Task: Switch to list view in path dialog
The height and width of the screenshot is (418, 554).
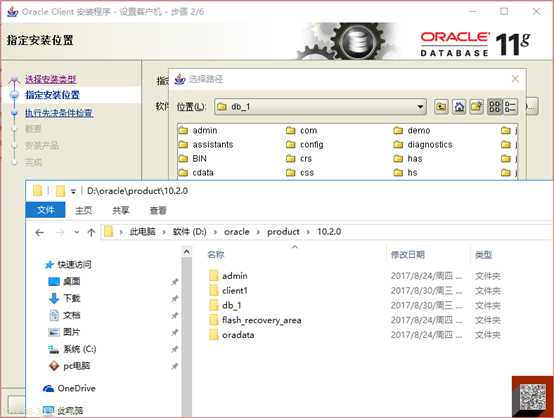Action: (x=495, y=107)
